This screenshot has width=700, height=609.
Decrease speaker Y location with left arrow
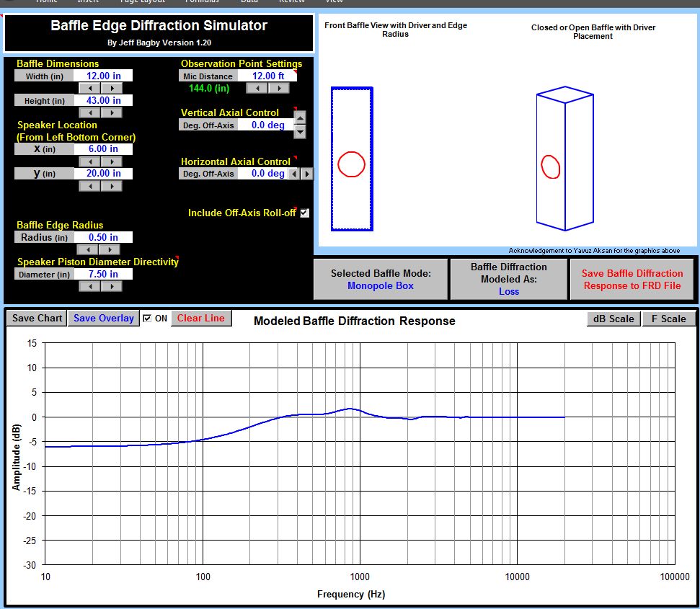click(x=89, y=186)
